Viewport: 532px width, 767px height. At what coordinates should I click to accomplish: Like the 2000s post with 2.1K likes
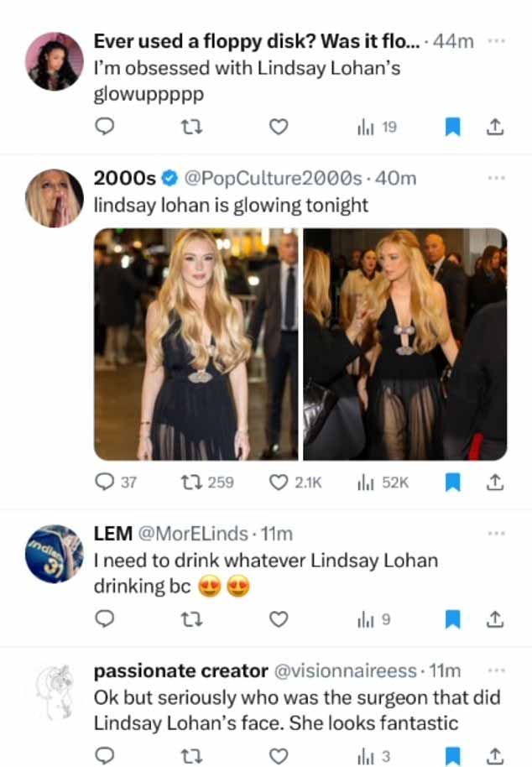pyautogui.click(x=295, y=483)
